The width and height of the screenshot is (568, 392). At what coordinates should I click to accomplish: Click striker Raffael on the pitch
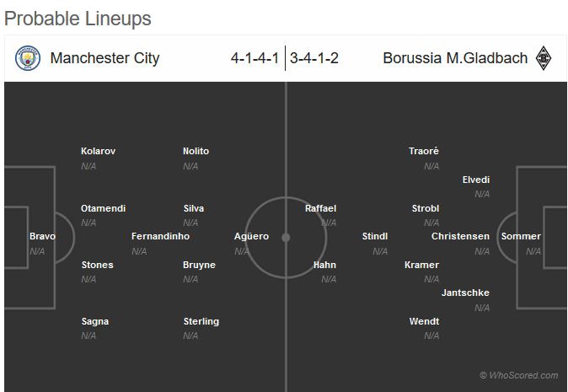coord(320,208)
